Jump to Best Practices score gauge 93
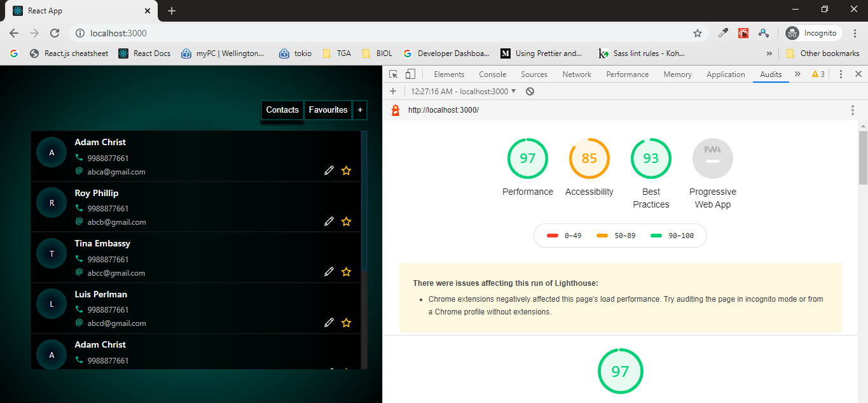The width and height of the screenshot is (868, 403). tap(651, 159)
